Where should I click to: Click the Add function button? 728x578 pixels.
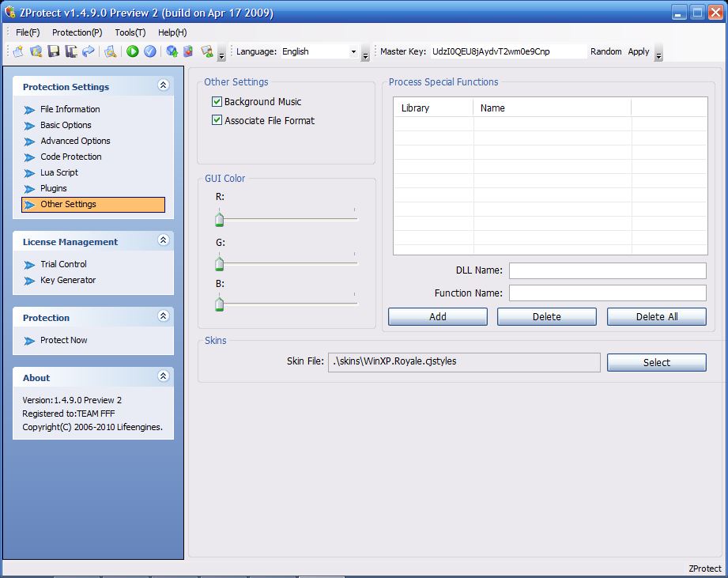coord(438,316)
